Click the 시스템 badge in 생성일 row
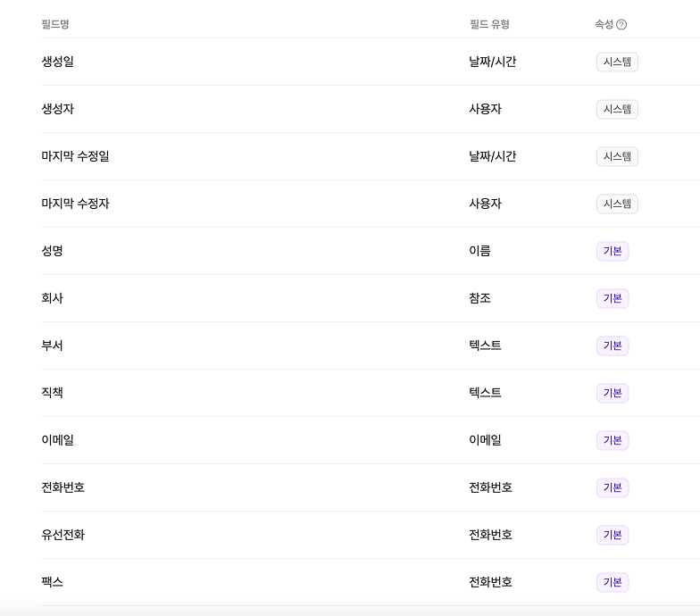The image size is (700, 616). (617, 62)
